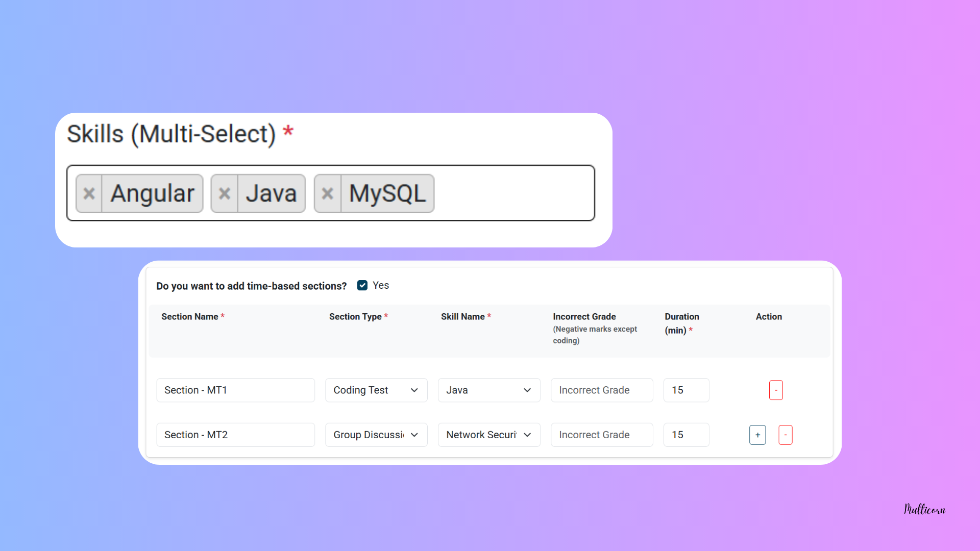980x551 pixels.
Task: Click the Yes label next to checkbox
Action: 381,286
